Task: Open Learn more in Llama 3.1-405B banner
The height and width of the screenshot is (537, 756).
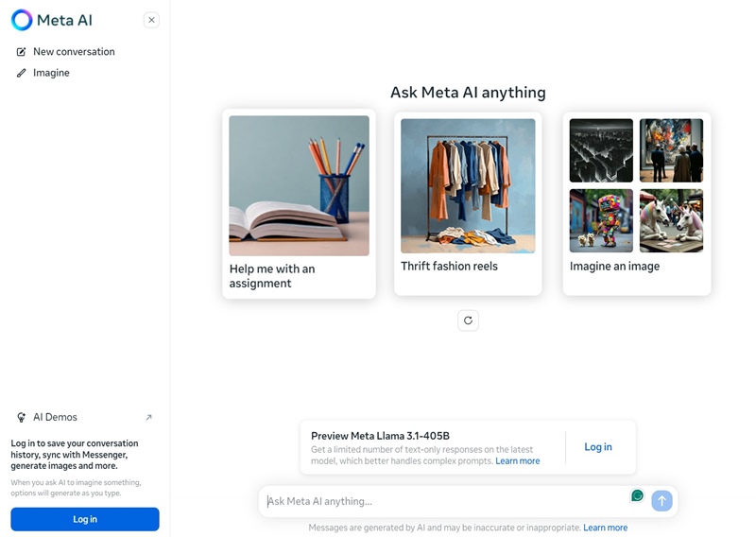Action: pyautogui.click(x=517, y=460)
